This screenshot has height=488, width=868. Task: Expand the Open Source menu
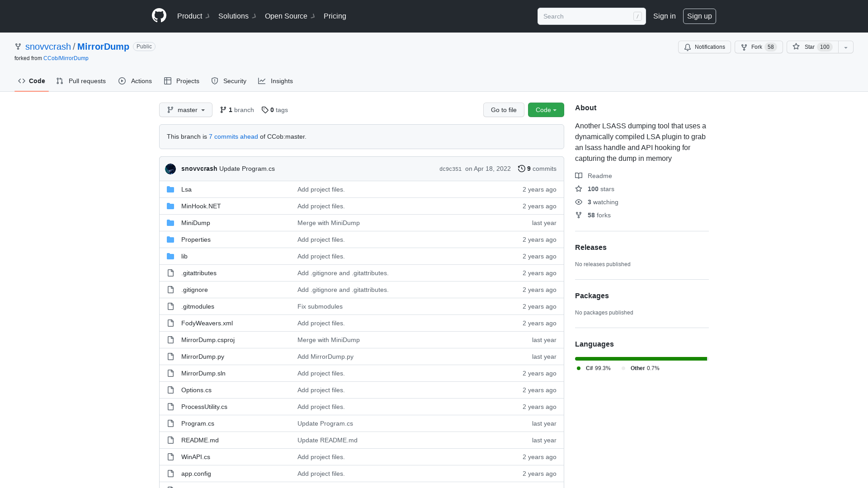click(289, 16)
